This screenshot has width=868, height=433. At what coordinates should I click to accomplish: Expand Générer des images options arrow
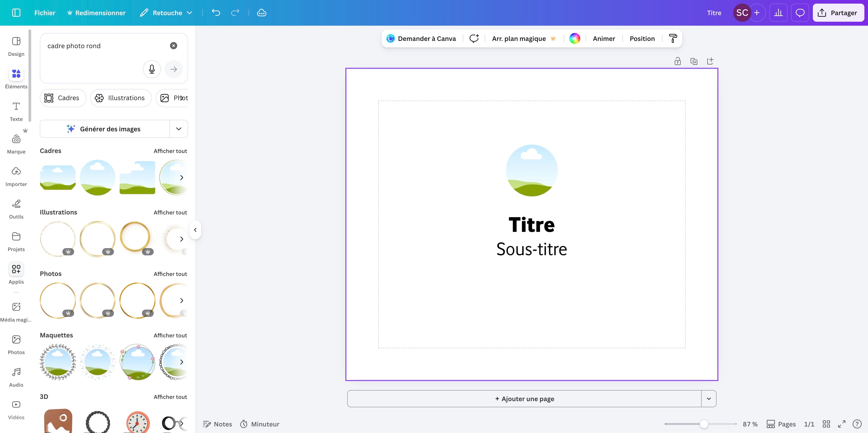pos(179,129)
